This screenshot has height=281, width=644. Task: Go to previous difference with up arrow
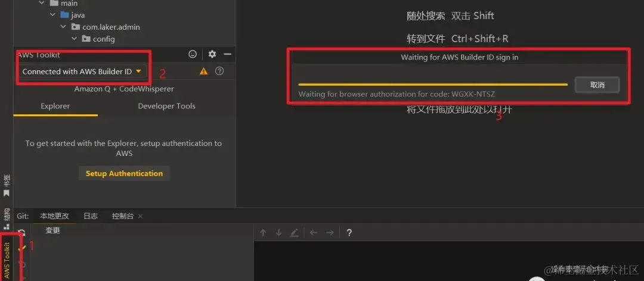coord(264,233)
